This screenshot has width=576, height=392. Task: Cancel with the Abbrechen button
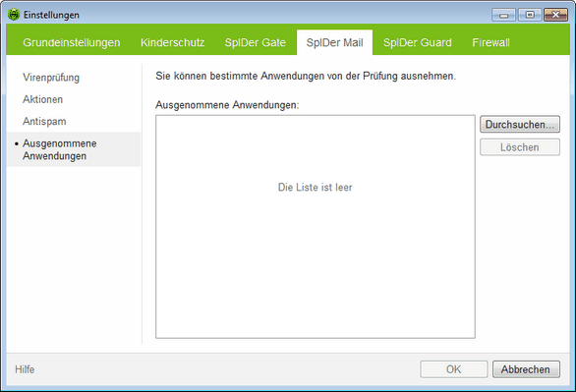click(526, 369)
